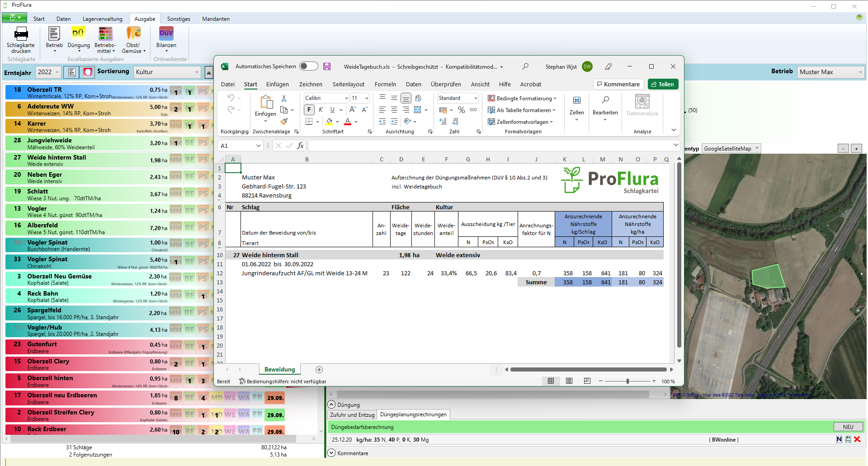Toggle the red circle filter button

88,72
